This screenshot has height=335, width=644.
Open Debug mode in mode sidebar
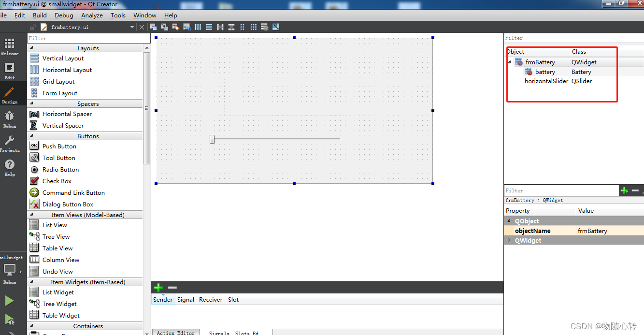(x=10, y=119)
